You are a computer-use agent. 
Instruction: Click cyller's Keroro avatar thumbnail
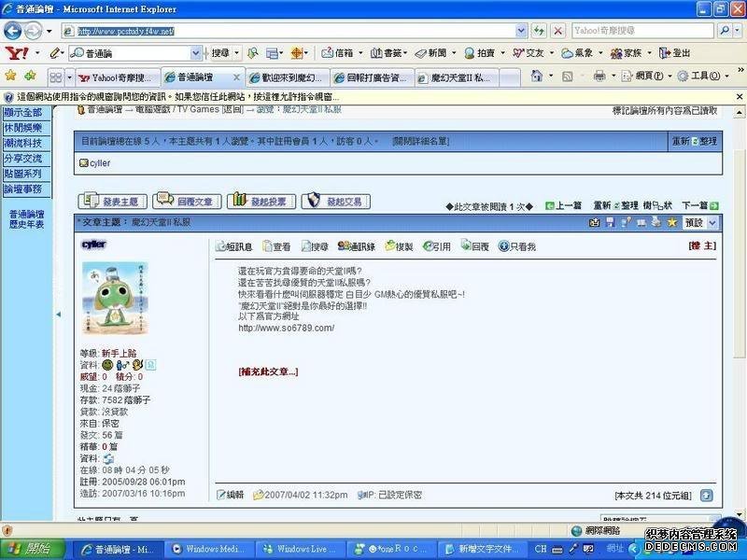click(x=117, y=299)
